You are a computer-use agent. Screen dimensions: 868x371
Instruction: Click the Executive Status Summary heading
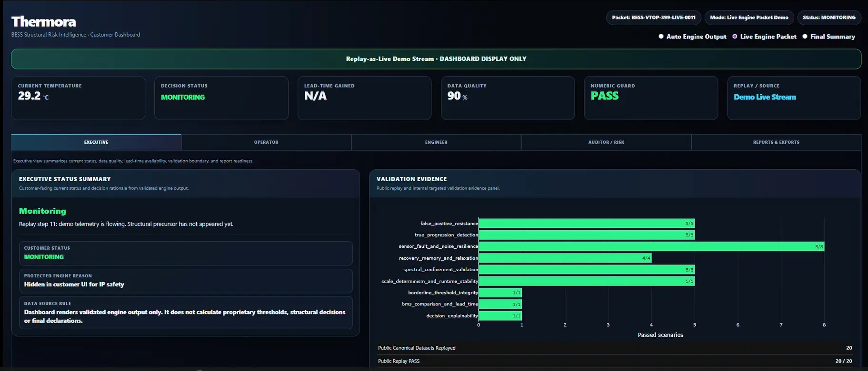click(65, 179)
